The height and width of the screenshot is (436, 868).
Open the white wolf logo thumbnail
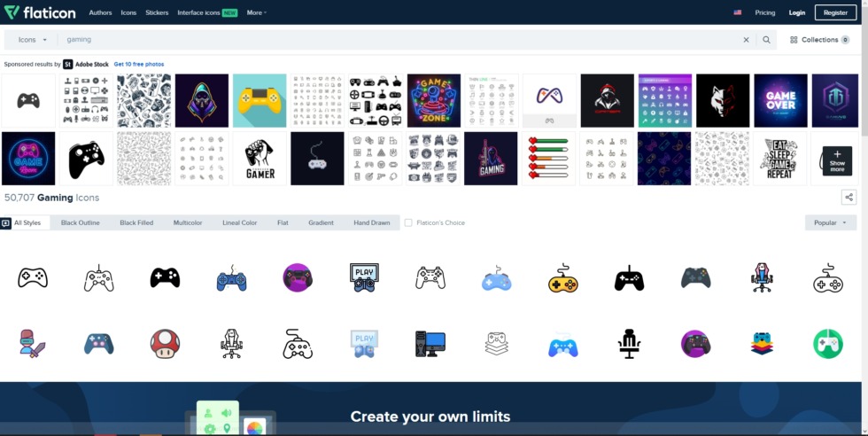(723, 101)
